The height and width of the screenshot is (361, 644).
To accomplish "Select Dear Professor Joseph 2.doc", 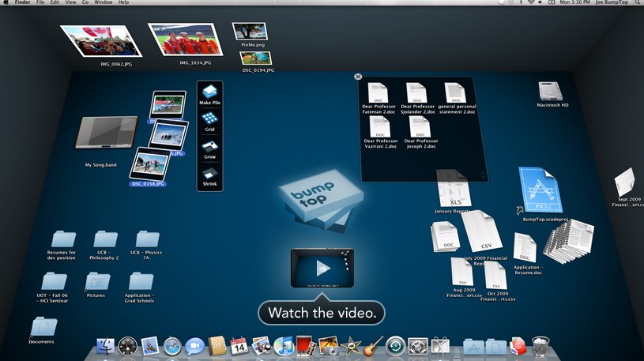I will (x=420, y=132).
